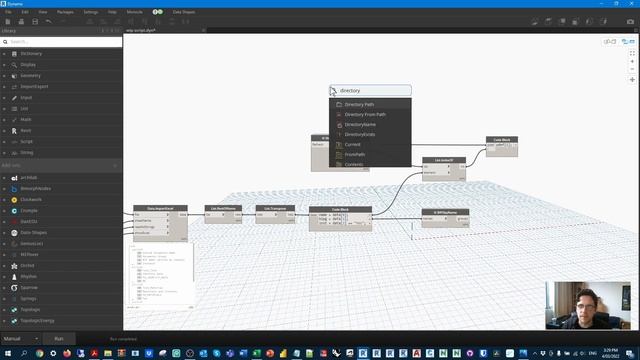Click the Save toolbar icon

pos(35,22)
